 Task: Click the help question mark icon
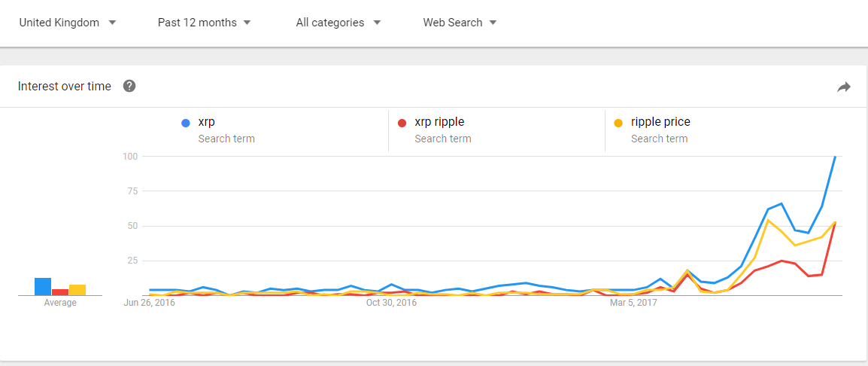tap(129, 86)
